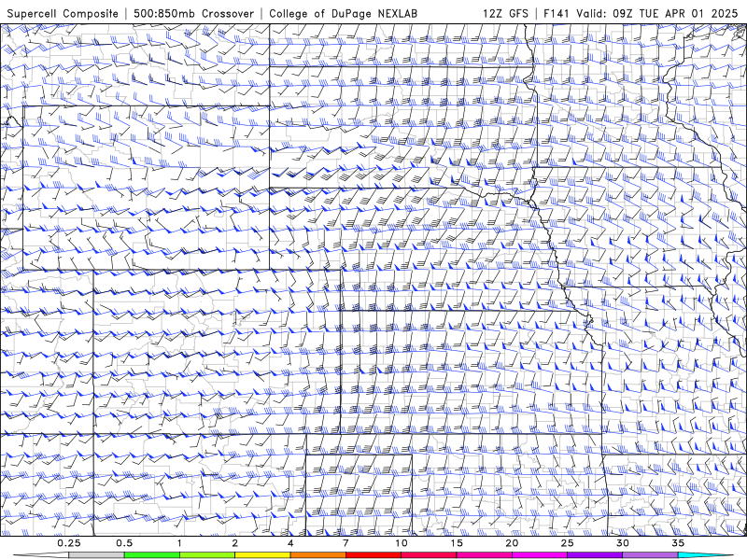The height and width of the screenshot is (560, 747).
Task: Select the lavender legend swatch between 30 and 35
Action: [650, 555]
